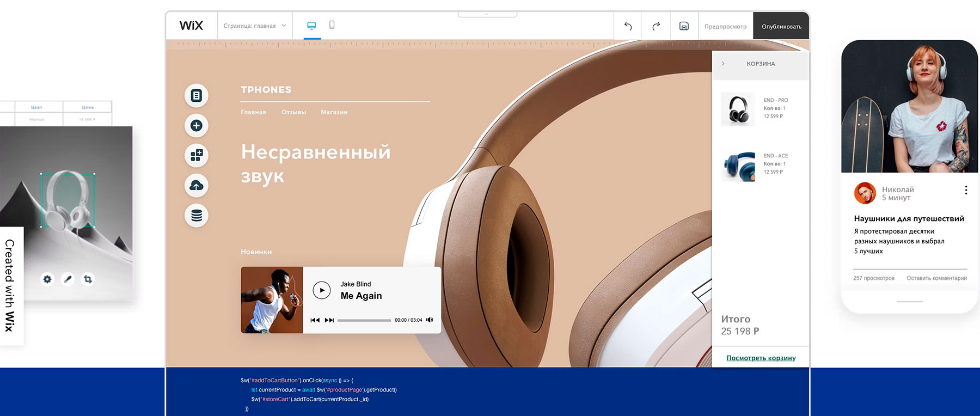Click the «Опубликовать» publish button
The image size is (980, 416).
pos(781,26)
